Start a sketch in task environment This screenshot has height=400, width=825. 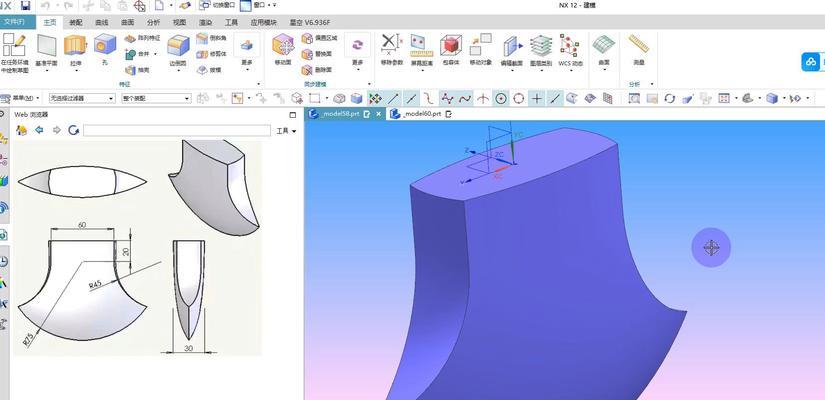14,53
